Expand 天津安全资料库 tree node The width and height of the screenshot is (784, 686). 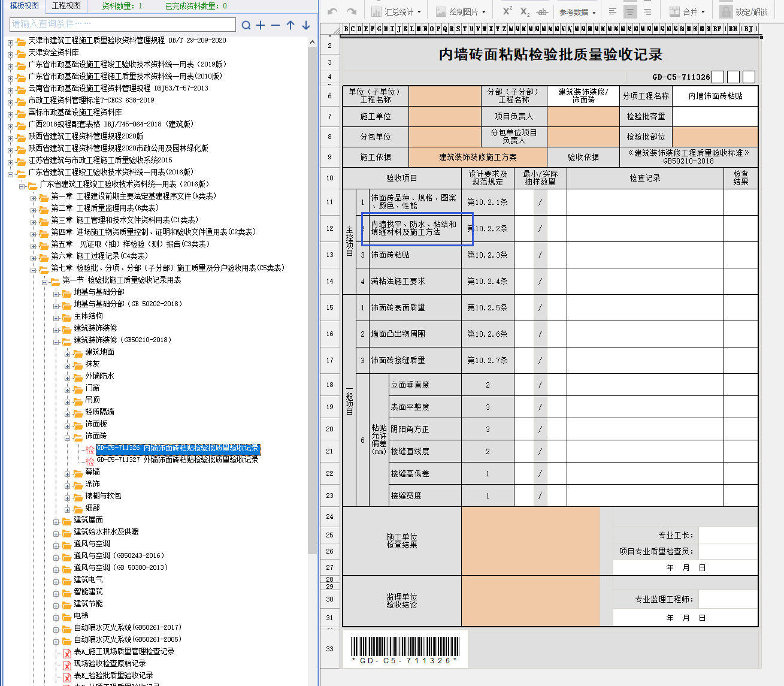point(10,53)
